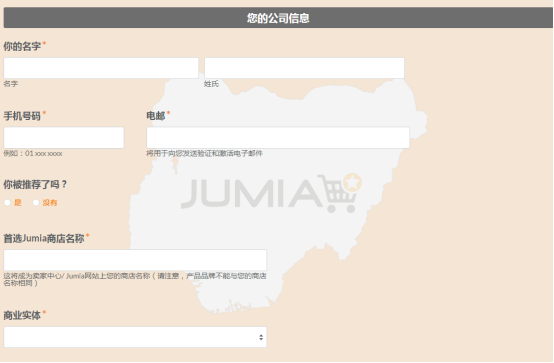Click the 商业实体 label
Screen dimensions: 554x363
(x=22, y=315)
